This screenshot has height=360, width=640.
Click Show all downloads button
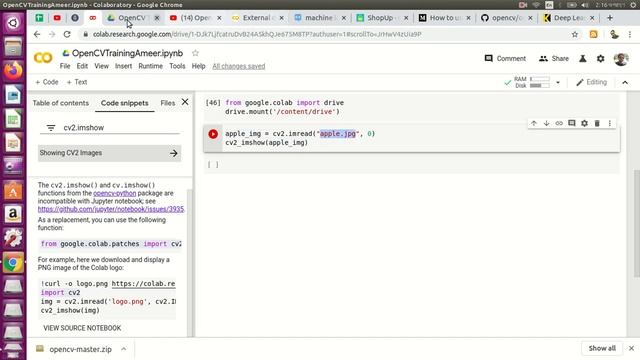602,349
